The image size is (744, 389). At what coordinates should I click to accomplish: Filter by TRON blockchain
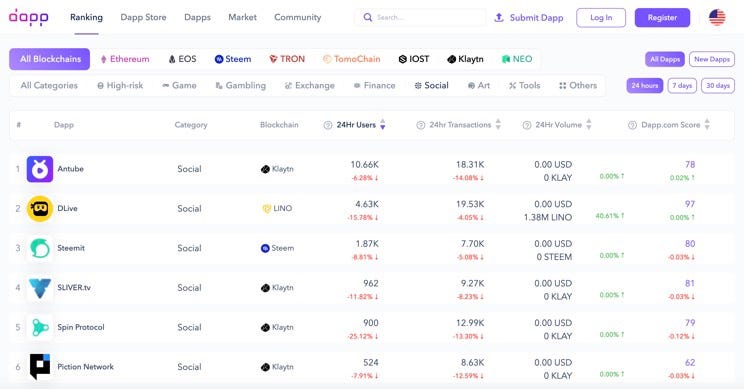[x=287, y=59]
